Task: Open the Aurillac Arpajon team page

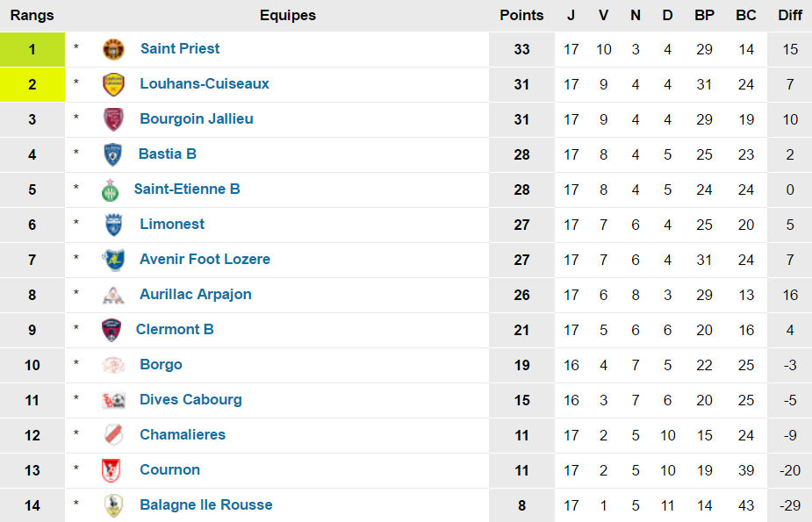Action: (195, 295)
